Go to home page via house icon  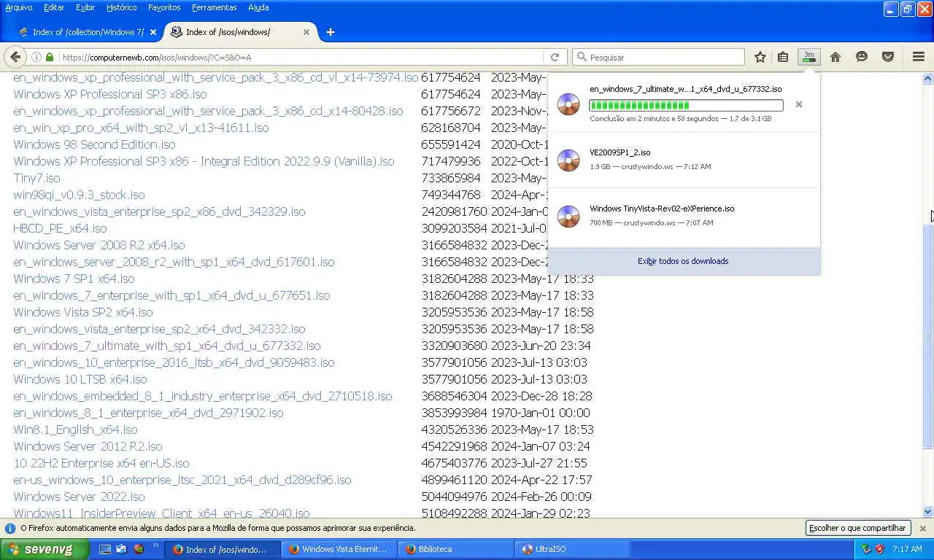(x=835, y=57)
